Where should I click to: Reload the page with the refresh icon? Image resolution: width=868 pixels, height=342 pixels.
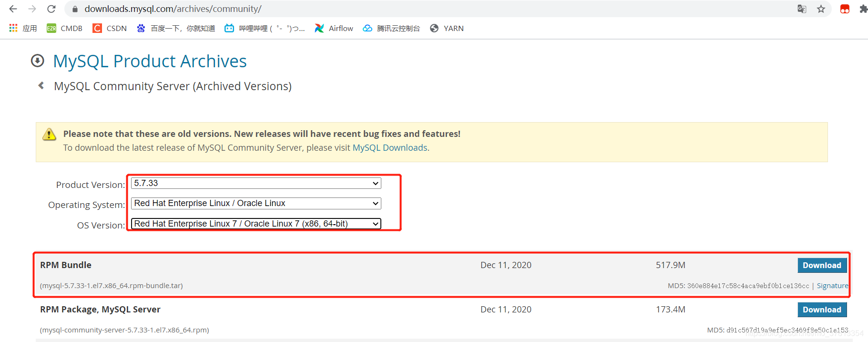click(51, 9)
